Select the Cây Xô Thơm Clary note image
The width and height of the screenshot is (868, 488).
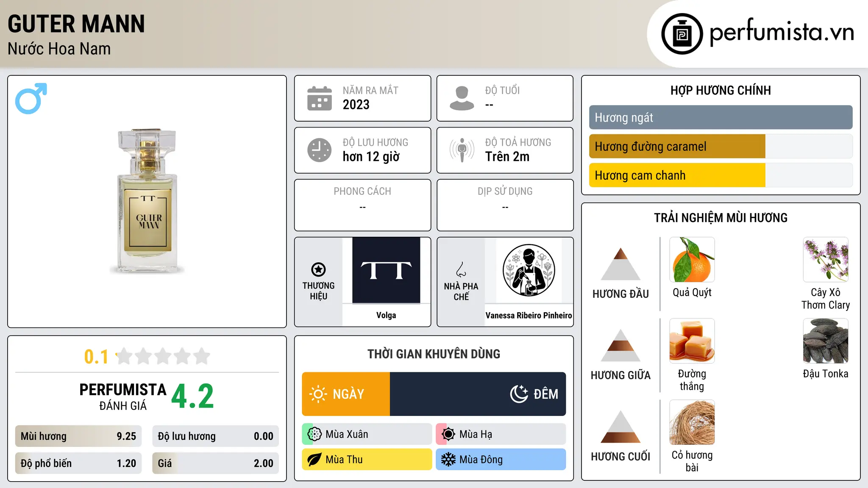point(826,260)
